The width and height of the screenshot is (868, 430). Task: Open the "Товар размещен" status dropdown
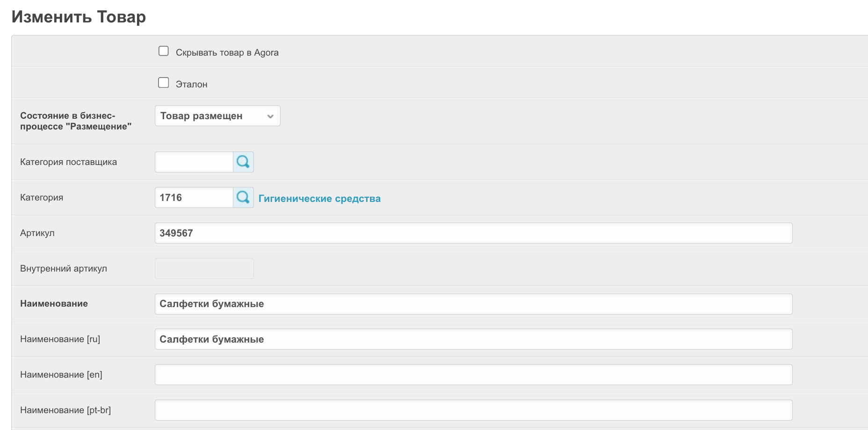[217, 116]
